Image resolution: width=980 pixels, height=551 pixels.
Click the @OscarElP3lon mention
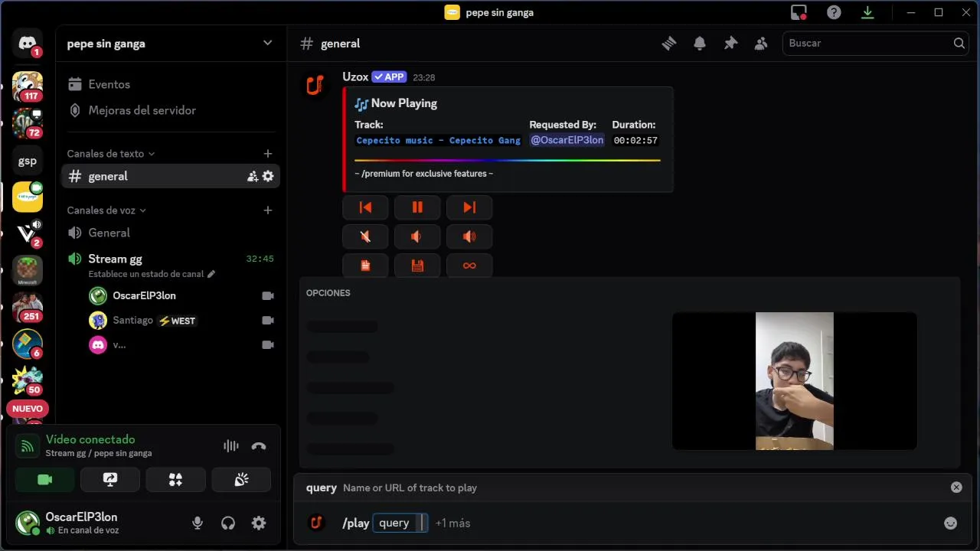pos(567,140)
